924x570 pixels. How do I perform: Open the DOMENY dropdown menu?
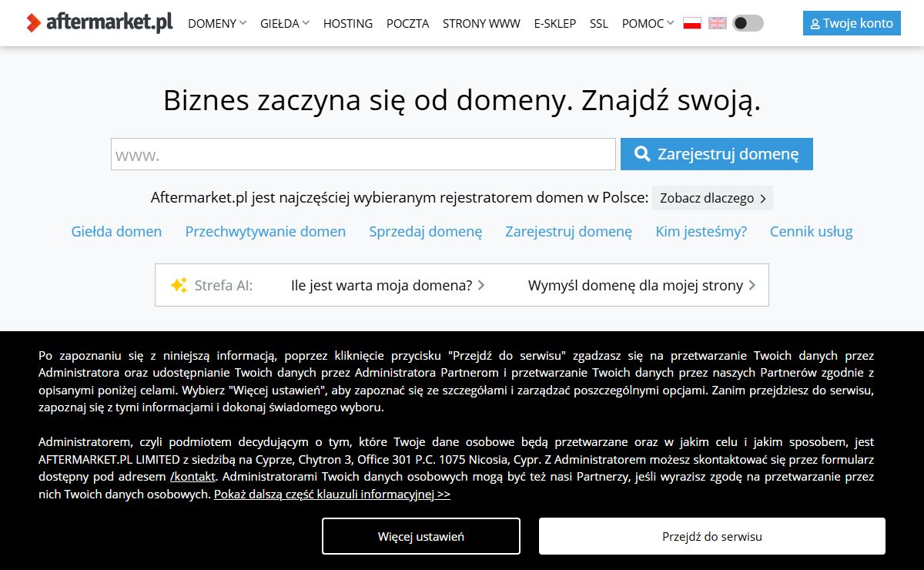217,23
